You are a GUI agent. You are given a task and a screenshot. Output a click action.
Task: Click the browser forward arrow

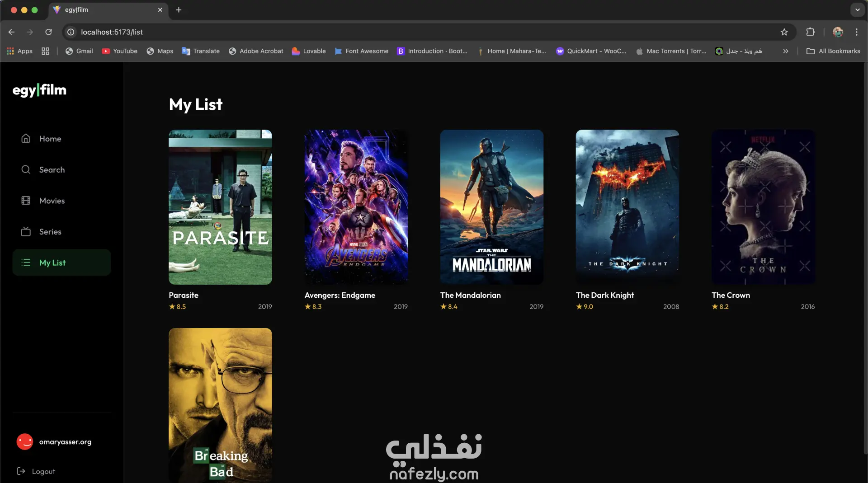tap(30, 32)
